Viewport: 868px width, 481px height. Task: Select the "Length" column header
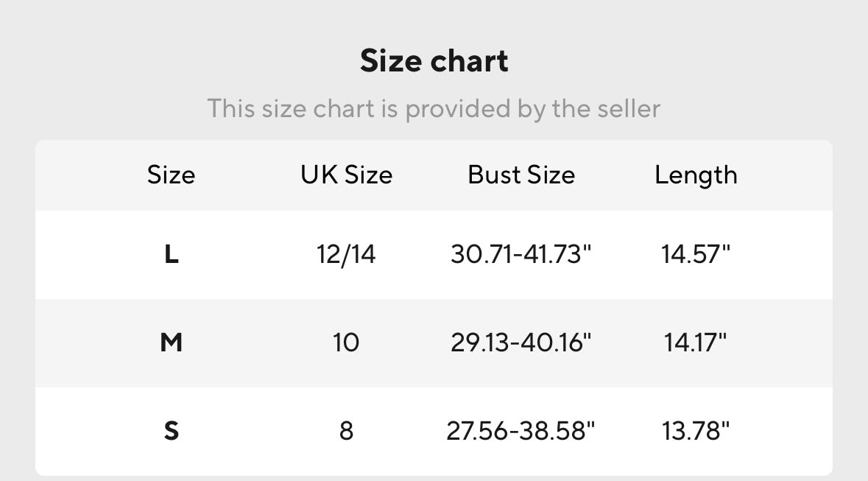pyautogui.click(x=696, y=175)
